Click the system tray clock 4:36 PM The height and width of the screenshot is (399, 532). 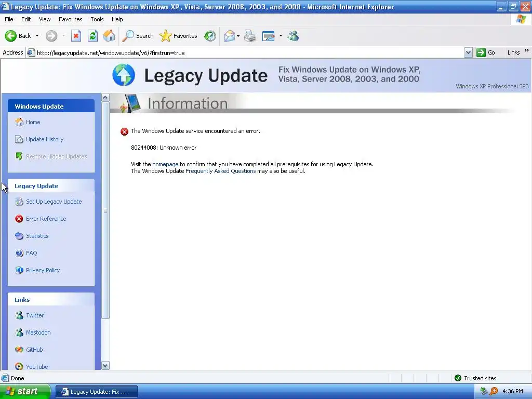[513, 392]
